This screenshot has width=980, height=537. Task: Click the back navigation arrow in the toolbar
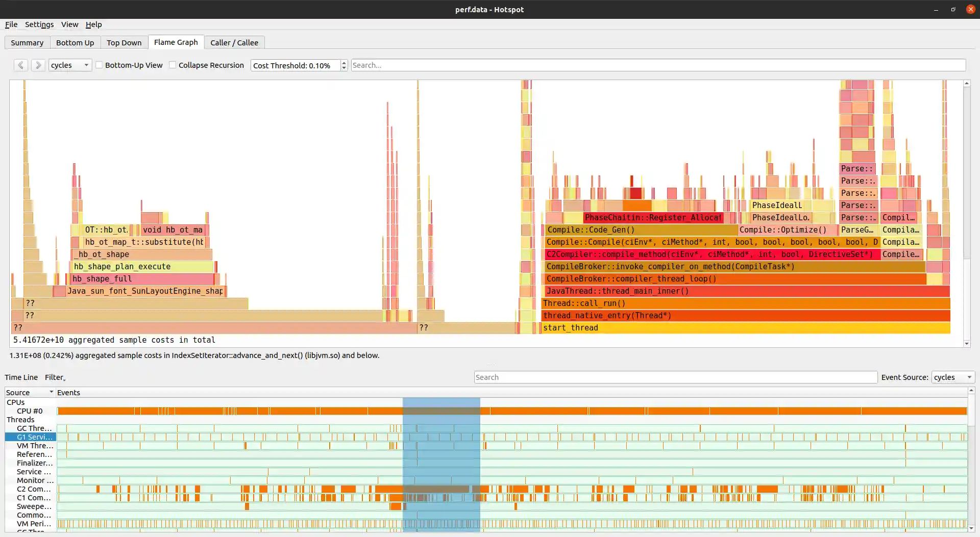[20, 65]
